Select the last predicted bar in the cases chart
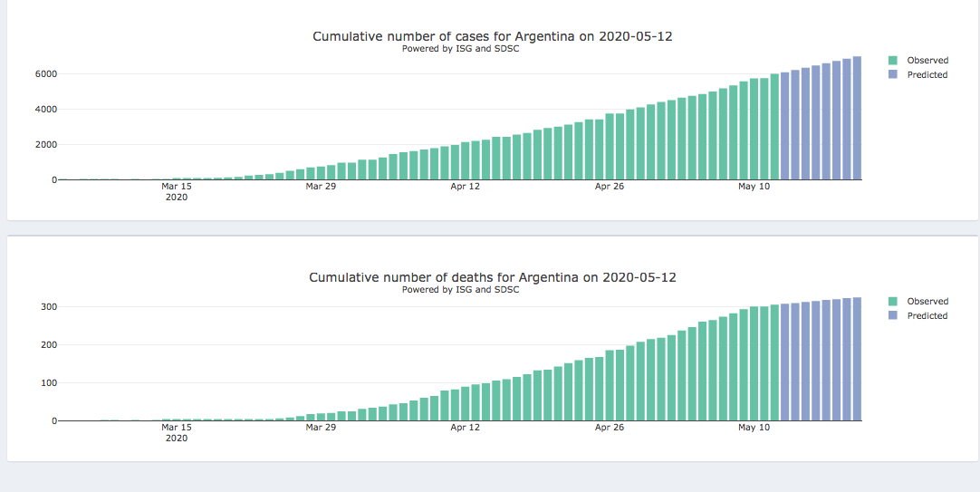 (857, 118)
